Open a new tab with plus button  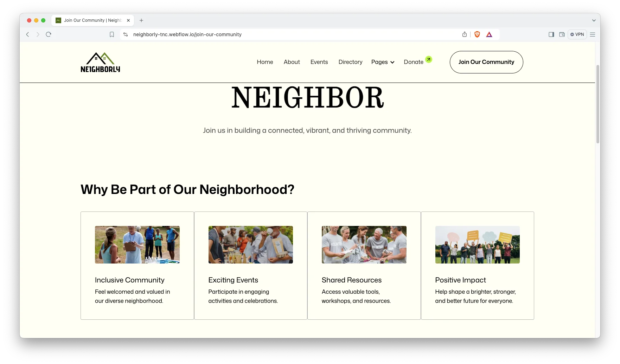point(141,20)
